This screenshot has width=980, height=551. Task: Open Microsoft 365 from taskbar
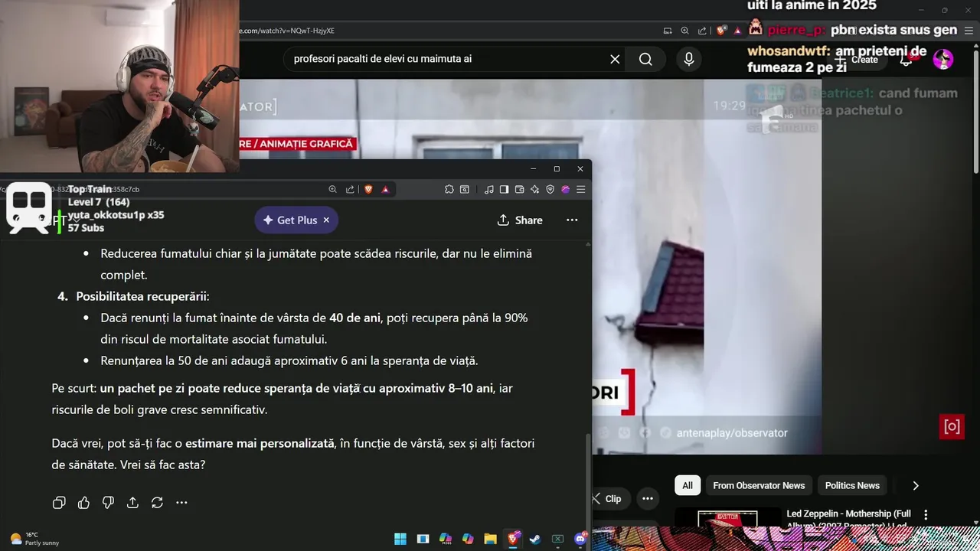[x=445, y=539]
